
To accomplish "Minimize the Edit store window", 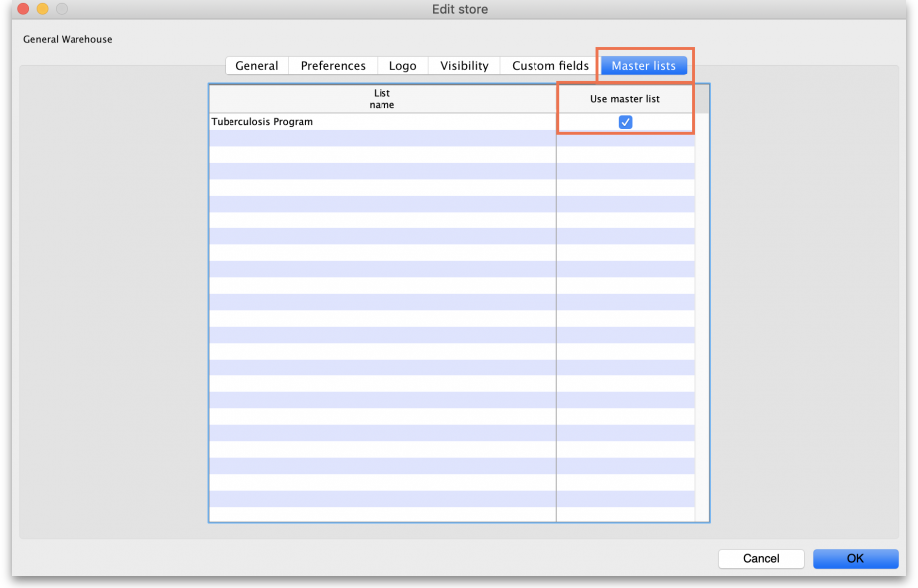I will (42, 9).
